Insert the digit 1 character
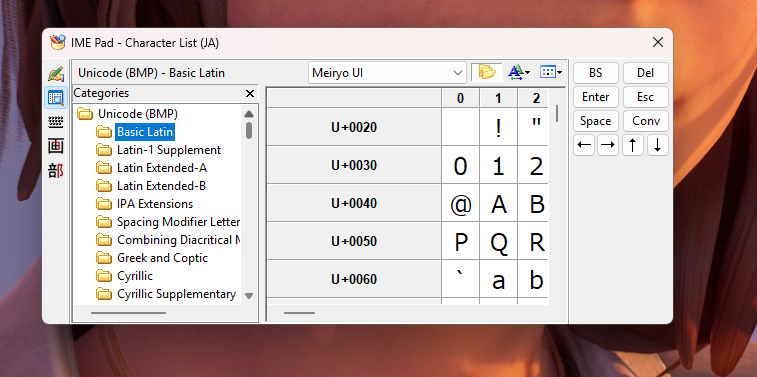757x377 pixels. pyautogui.click(x=498, y=165)
